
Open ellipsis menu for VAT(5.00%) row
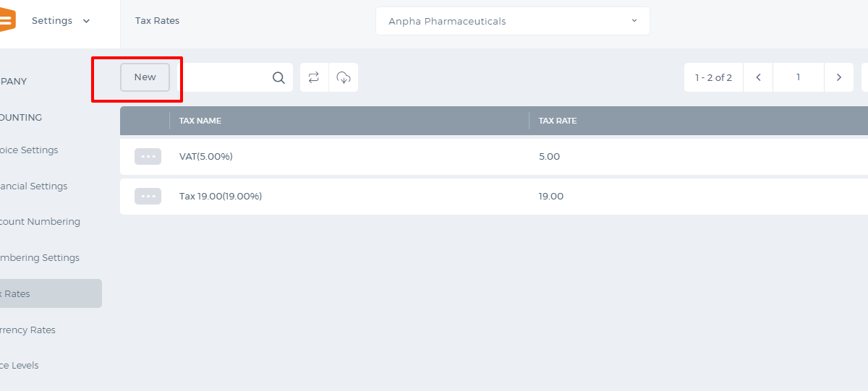click(x=148, y=156)
